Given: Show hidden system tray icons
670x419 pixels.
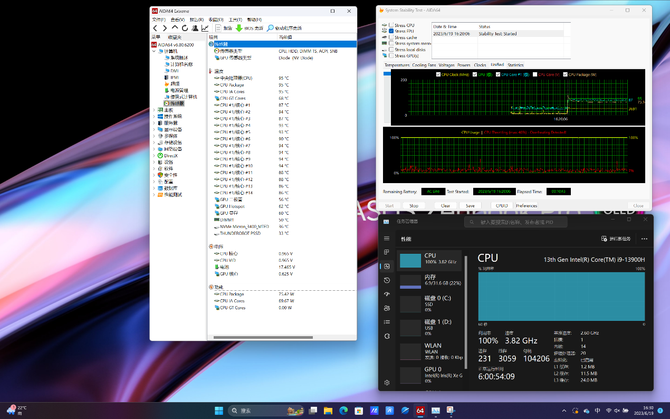Looking at the screenshot, I should coord(564,410).
